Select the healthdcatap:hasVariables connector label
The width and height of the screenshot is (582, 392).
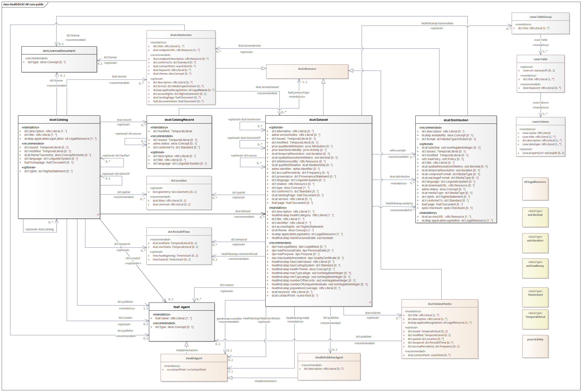click(437, 23)
